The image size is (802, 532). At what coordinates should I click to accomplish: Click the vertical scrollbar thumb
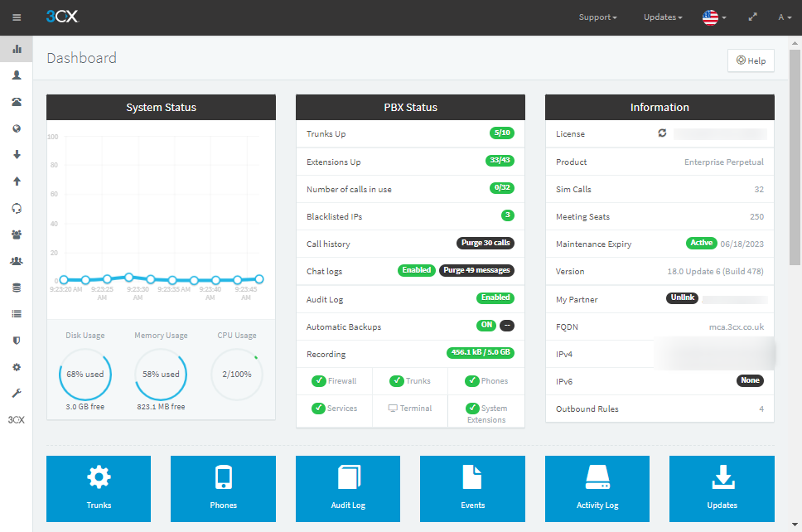click(x=795, y=157)
